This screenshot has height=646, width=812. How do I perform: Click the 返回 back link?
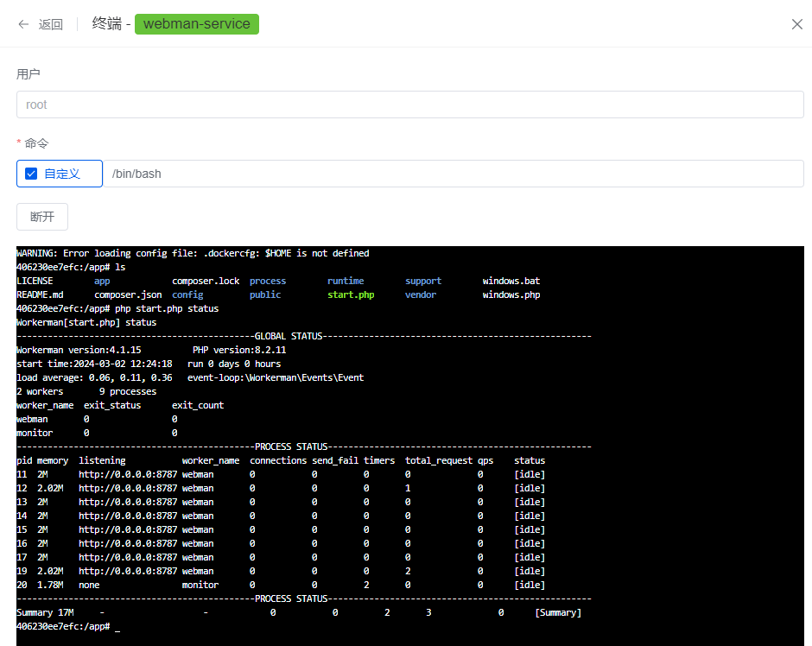click(x=51, y=24)
